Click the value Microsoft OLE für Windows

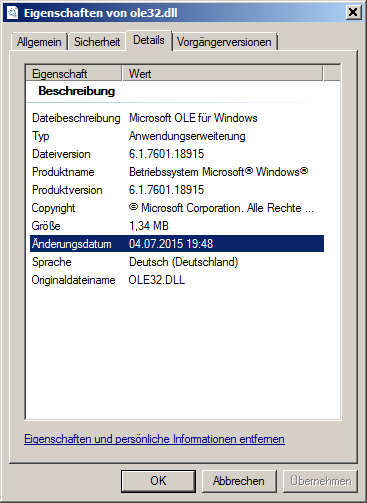tap(193, 118)
